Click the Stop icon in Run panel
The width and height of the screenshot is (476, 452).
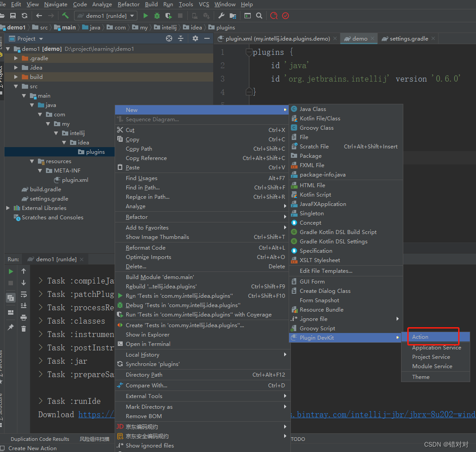click(x=11, y=283)
